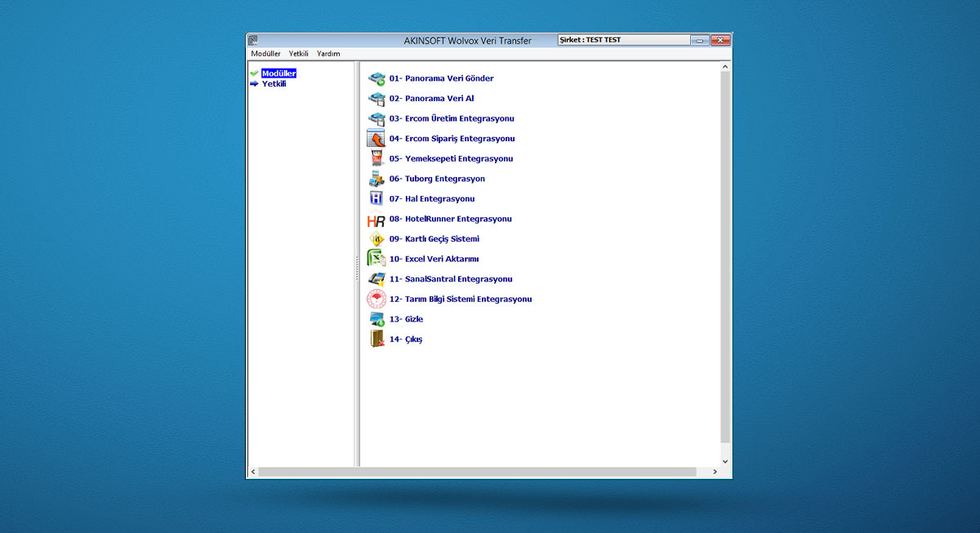Image resolution: width=980 pixels, height=533 pixels.
Task: Click the Tarım Bilgi Sistemi emblem icon
Action: click(376, 299)
